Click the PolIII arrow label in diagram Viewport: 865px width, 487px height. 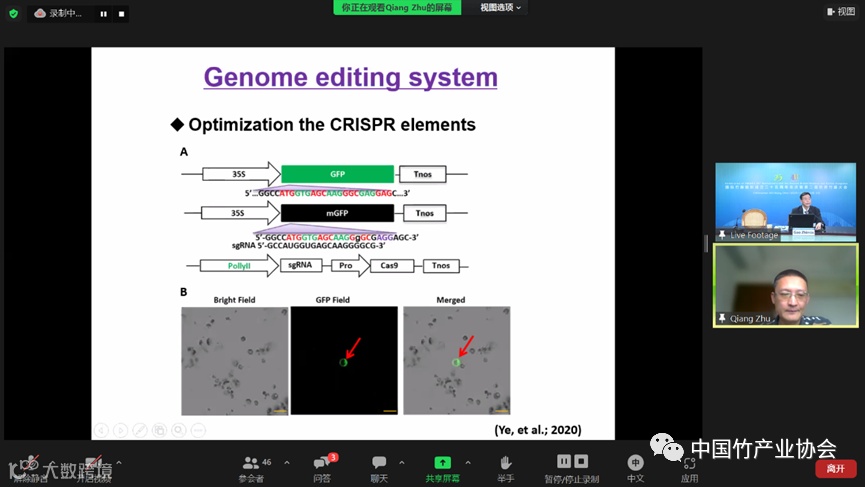[x=239, y=266]
